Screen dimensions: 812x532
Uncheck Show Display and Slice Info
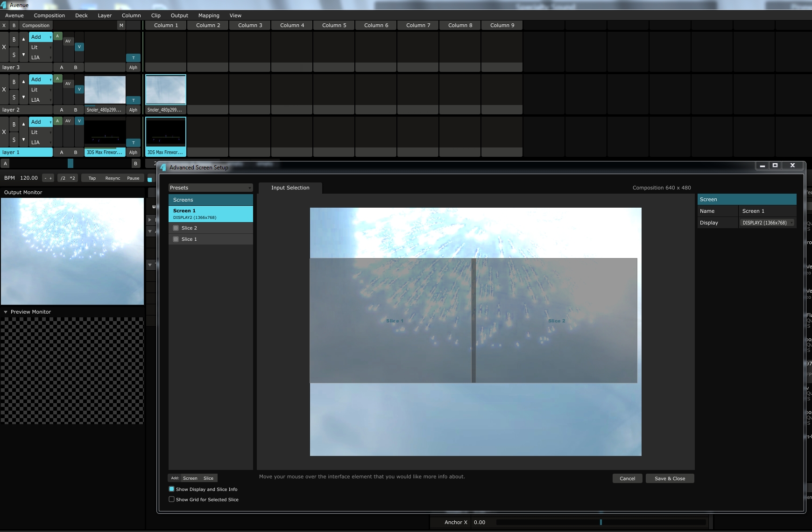click(172, 489)
